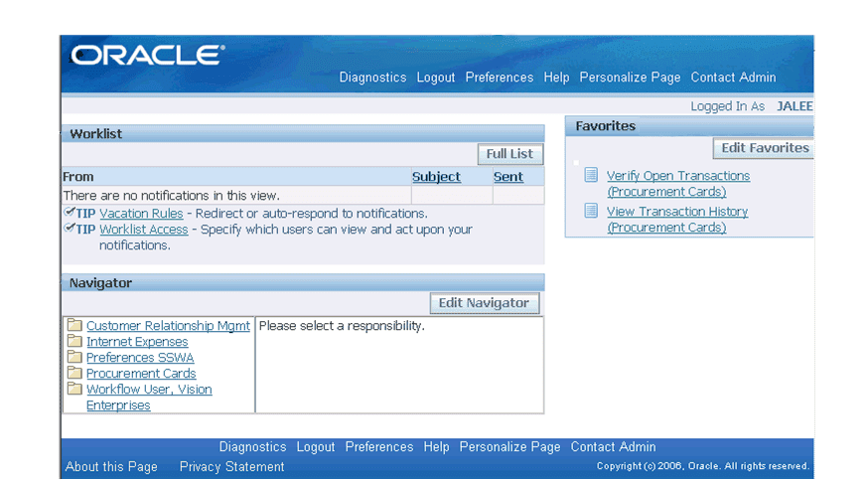Select Customer Relationship Mgmt responsibility
Image resolution: width=868 pixels, height=480 pixels.
(x=168, y=326)
